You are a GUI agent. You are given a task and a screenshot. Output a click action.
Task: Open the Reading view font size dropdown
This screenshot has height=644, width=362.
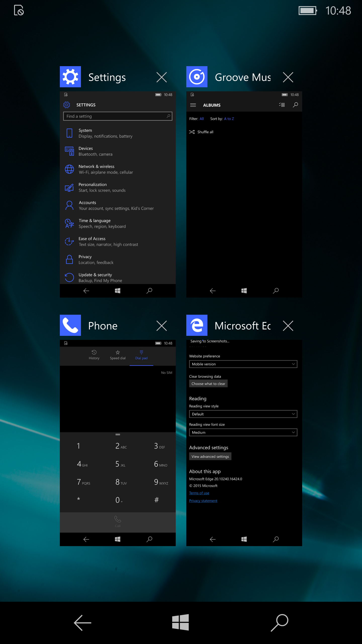[x=243, y=432]
